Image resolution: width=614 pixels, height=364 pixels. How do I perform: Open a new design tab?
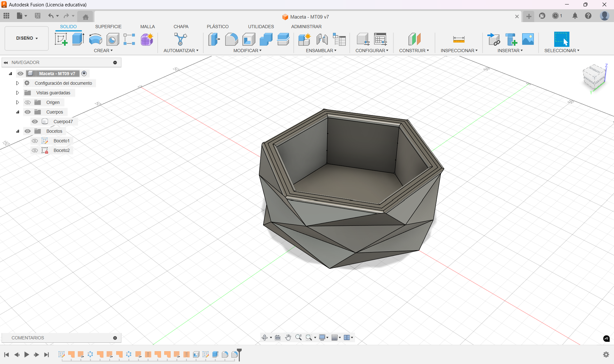tap(529, 16)
